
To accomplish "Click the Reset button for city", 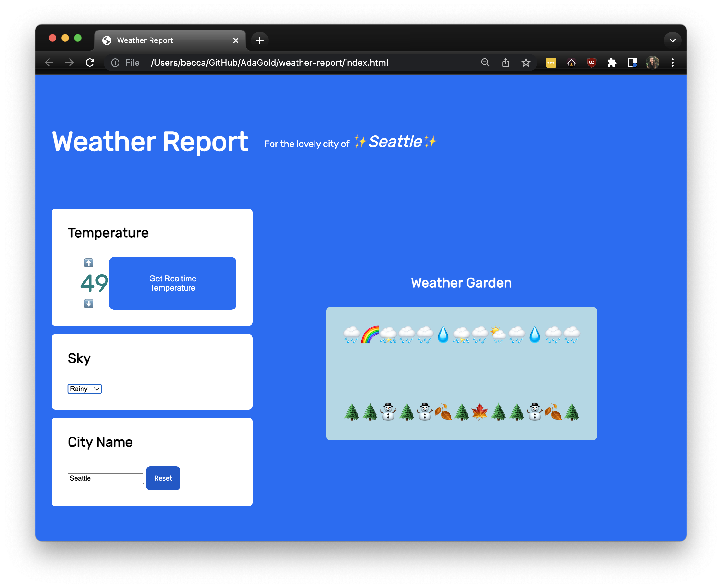I will point(163,478).
